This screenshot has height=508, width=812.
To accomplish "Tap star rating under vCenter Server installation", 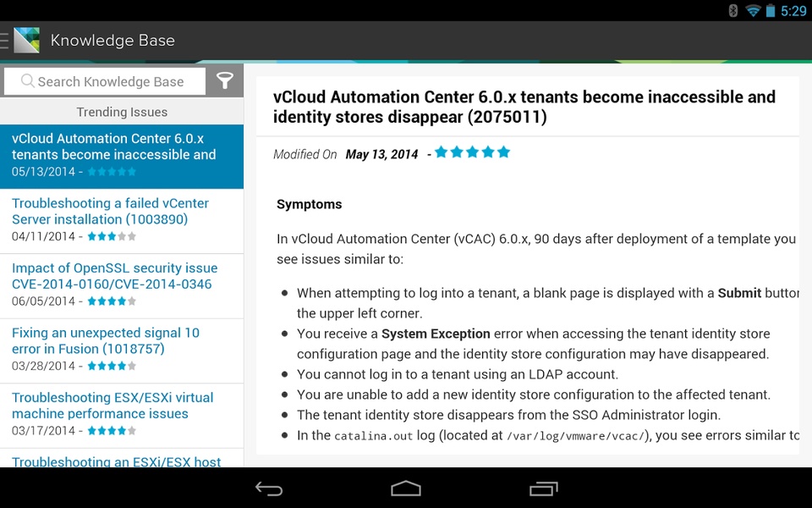I will [112, 236].
